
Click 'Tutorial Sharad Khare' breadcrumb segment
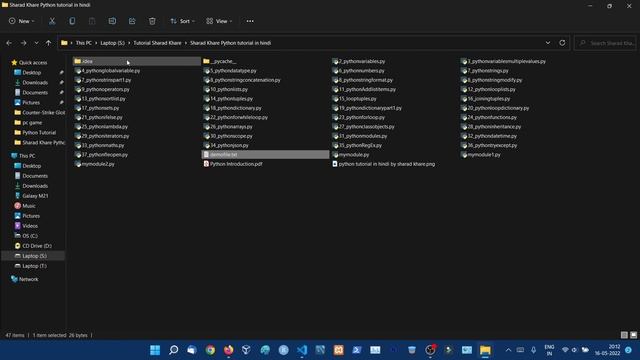(157, 43)
